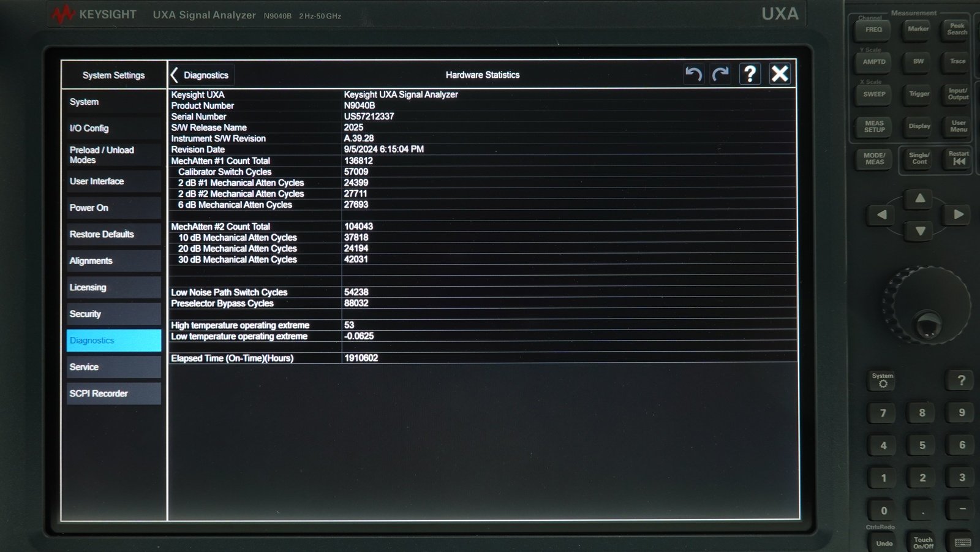
Task: Click the Trace hardware key
Action: point(957,61)
